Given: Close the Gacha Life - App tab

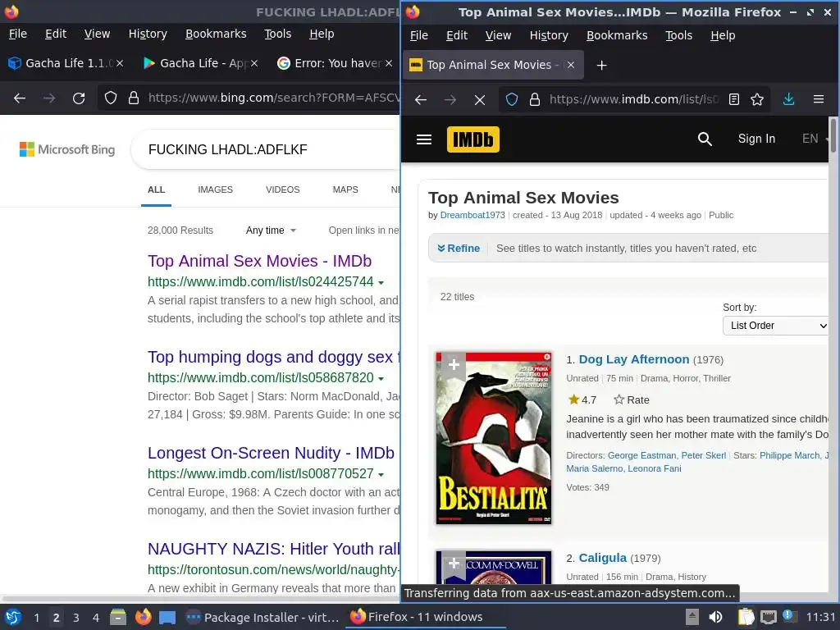Looking at the screenshot, I should pyautogui.click(x=254, y=63).
